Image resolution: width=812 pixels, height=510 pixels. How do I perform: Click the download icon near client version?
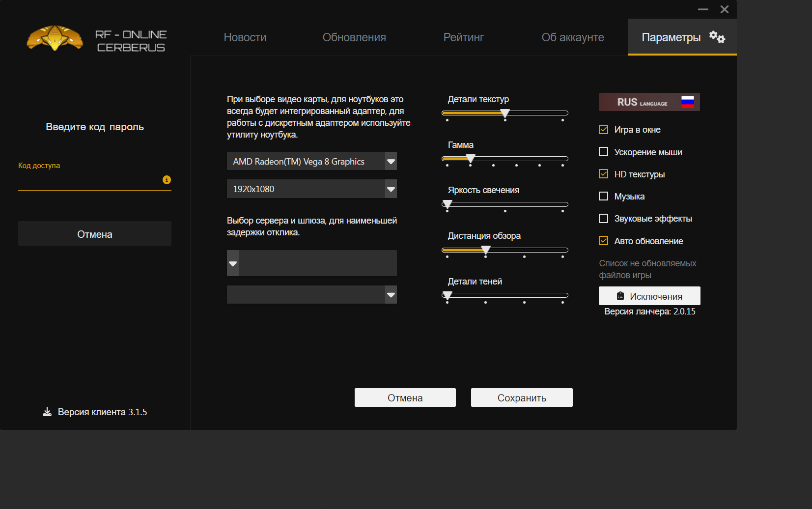47,412
